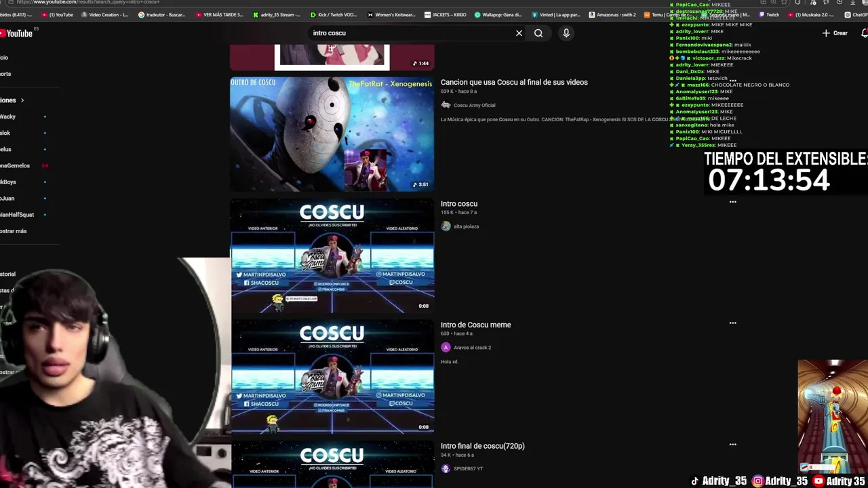Screen dimensions: 868x488
Task: Open the alta piolaza channel avatar
Action: click(446, 226)
